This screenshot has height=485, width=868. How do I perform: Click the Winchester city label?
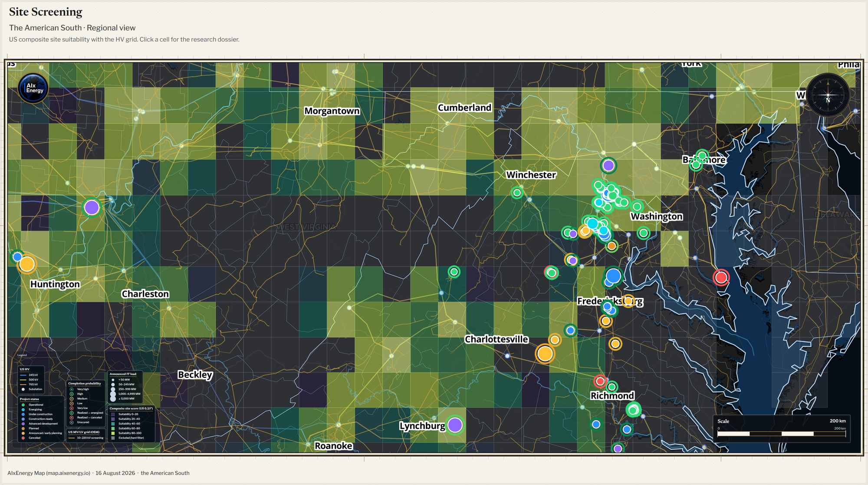pos(531,175)
